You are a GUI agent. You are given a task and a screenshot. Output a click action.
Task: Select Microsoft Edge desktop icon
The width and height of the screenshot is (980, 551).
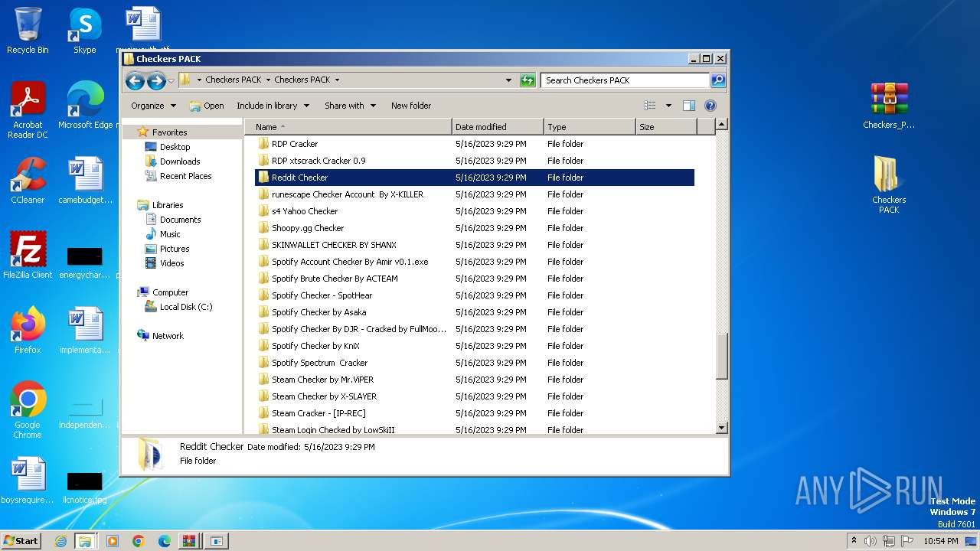click(x=85, y=106)
